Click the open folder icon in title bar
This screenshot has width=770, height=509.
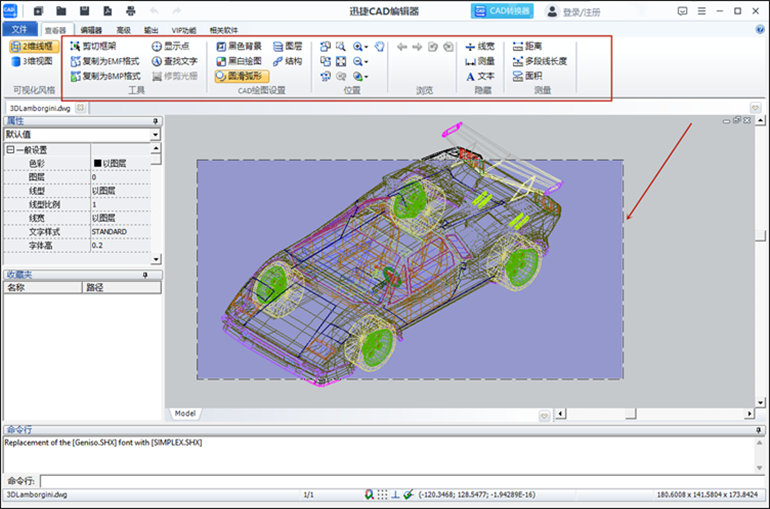(61, 11)
